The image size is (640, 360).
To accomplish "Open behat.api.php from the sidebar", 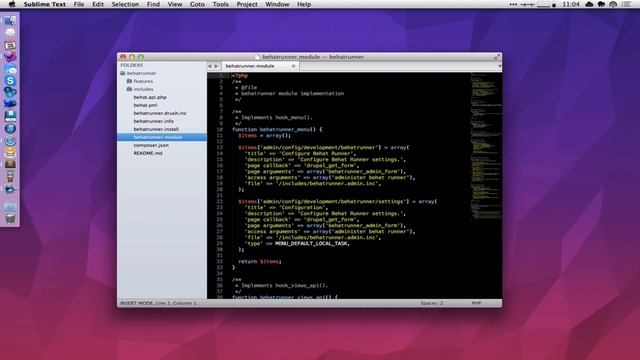I will [150, 97].
